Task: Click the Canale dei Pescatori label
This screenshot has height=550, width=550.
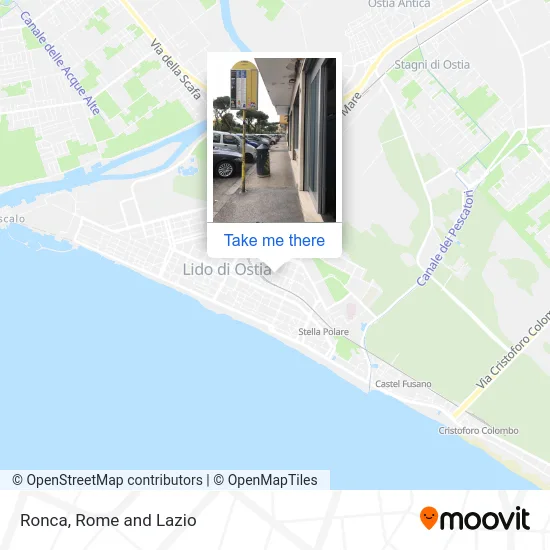Action: (x=445, y=238)
